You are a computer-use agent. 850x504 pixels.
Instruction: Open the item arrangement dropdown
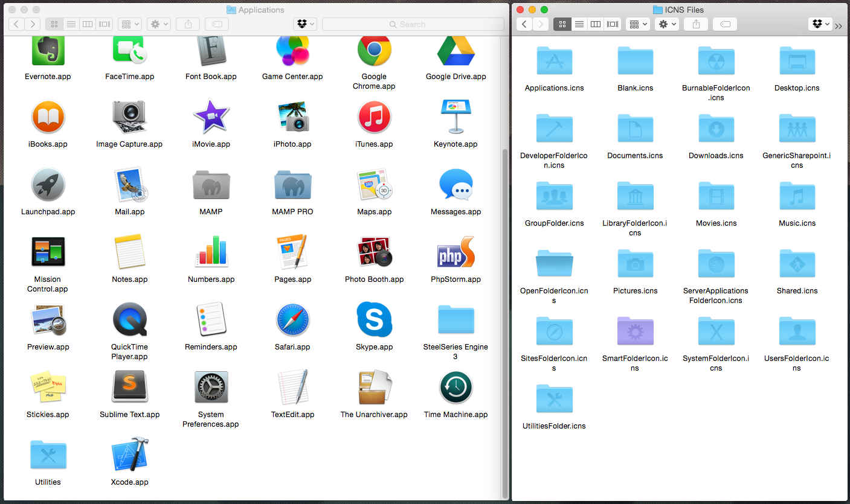(129, 24)
